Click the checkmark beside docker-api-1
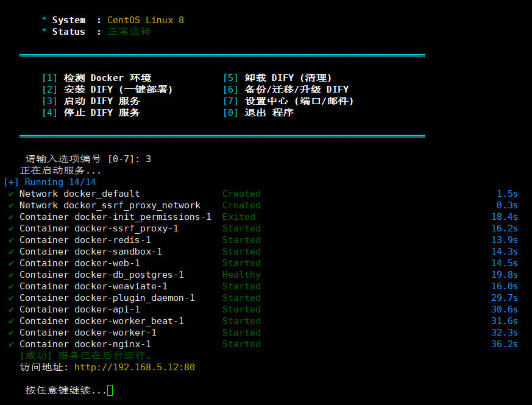The height and width of the screenshot is (405, 532). coord(11,309)
